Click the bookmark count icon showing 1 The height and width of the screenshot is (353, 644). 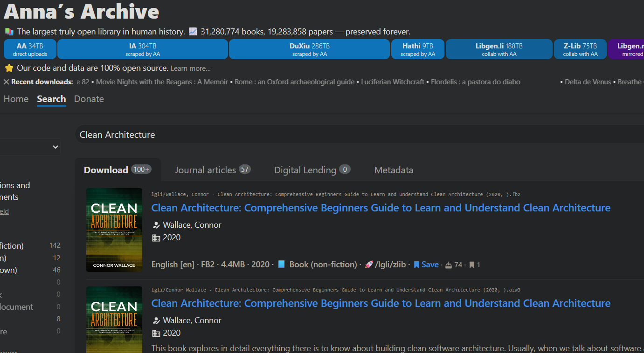[472, 265]
